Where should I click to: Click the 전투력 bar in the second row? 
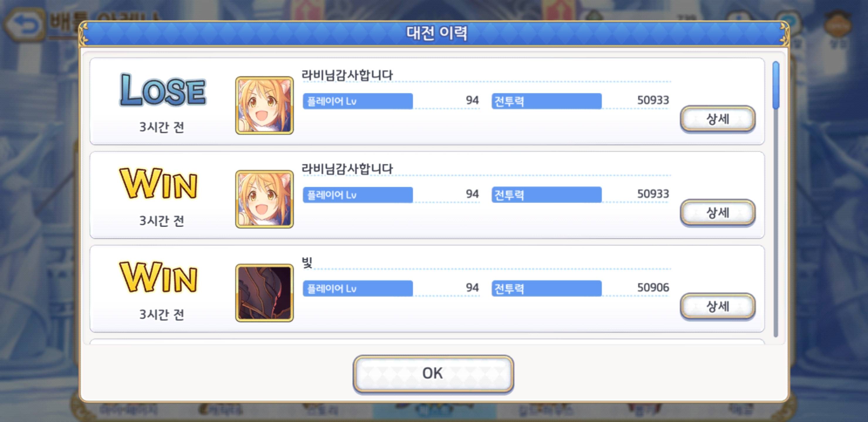[x=547, y=195]
